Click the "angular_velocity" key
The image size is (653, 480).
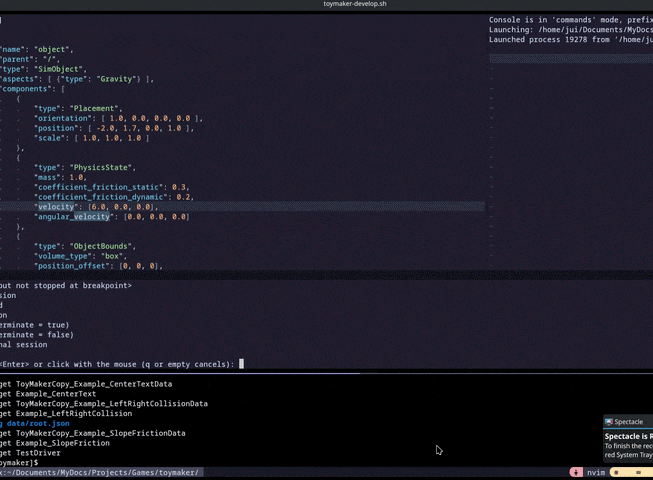pos(74,216)
